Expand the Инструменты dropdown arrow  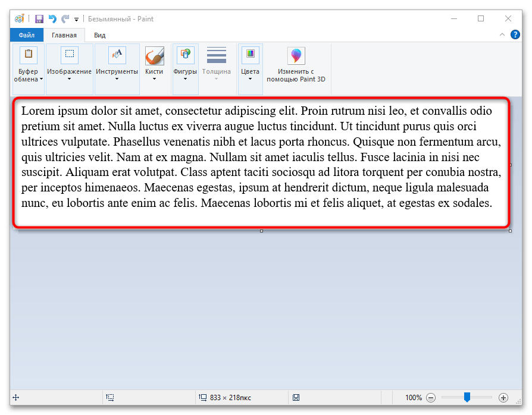tap(117, 79)
